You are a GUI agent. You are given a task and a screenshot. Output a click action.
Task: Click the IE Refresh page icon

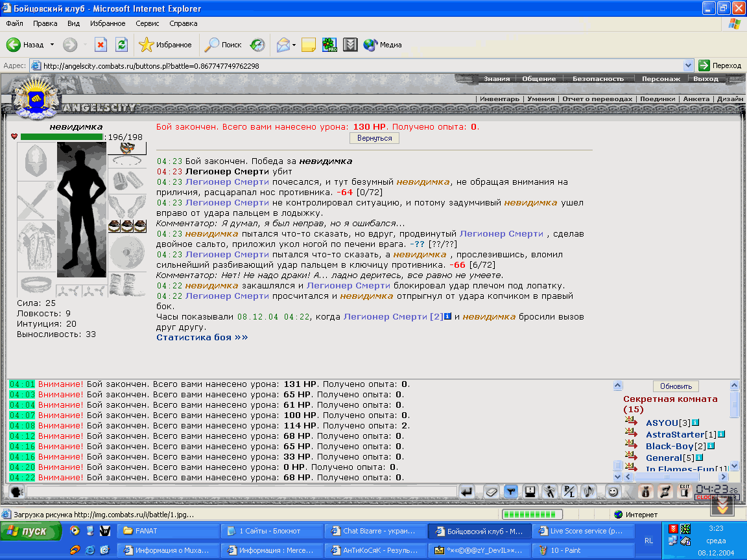pos(122,45)
